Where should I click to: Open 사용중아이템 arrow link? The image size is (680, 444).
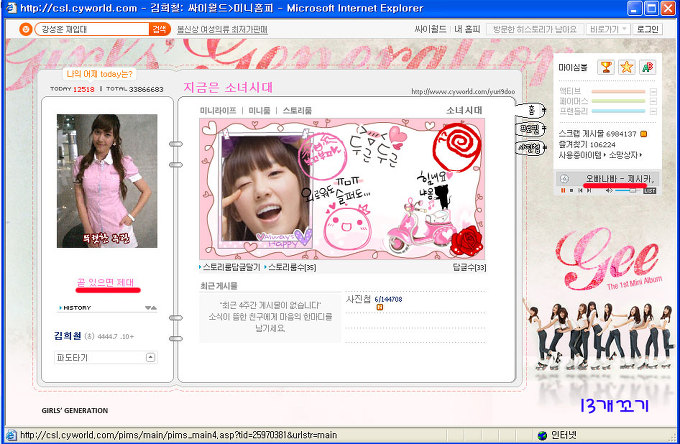point(582,155)
